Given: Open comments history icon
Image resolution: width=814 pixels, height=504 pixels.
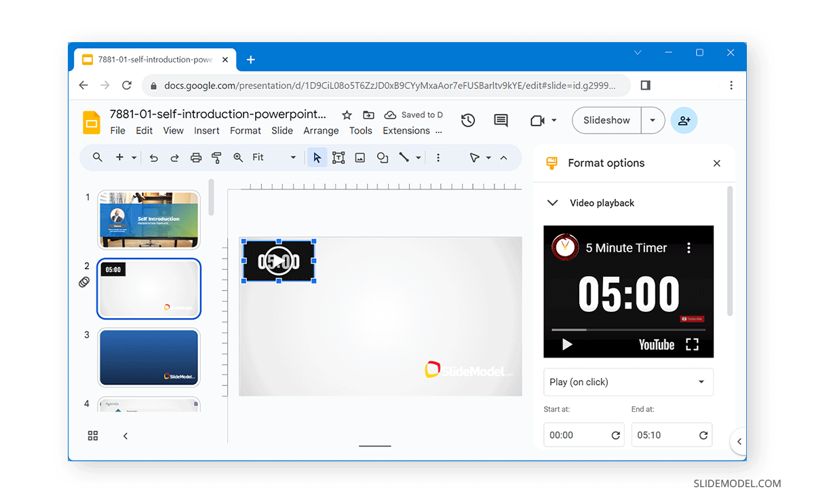Looking at the screenshot, I should point(501,120).
